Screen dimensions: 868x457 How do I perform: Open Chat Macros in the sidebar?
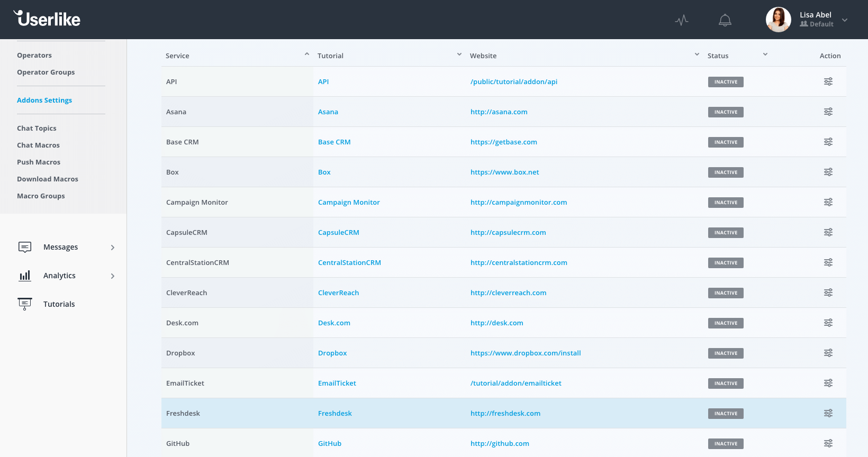click(38, 145)
